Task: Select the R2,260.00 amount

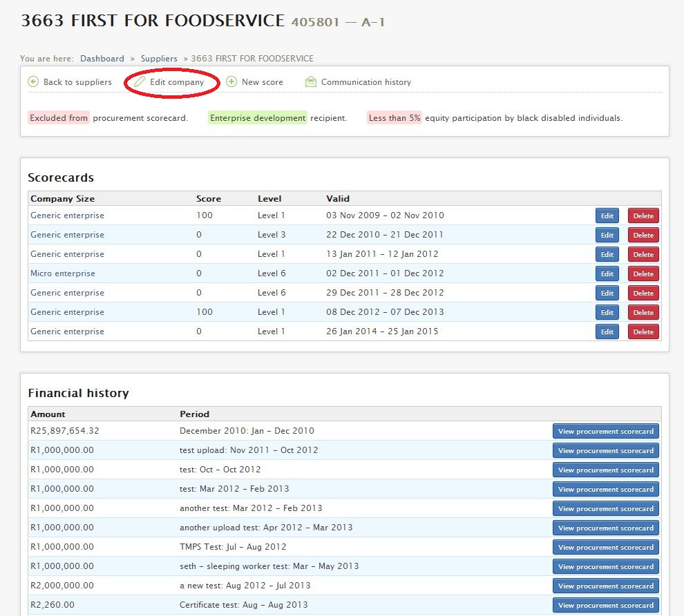Action: 52,605
